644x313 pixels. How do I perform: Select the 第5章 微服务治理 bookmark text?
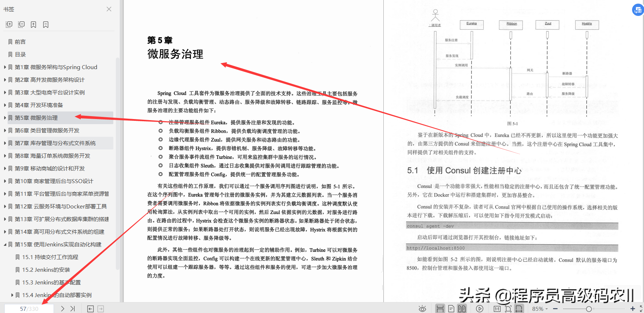[36, 118]
